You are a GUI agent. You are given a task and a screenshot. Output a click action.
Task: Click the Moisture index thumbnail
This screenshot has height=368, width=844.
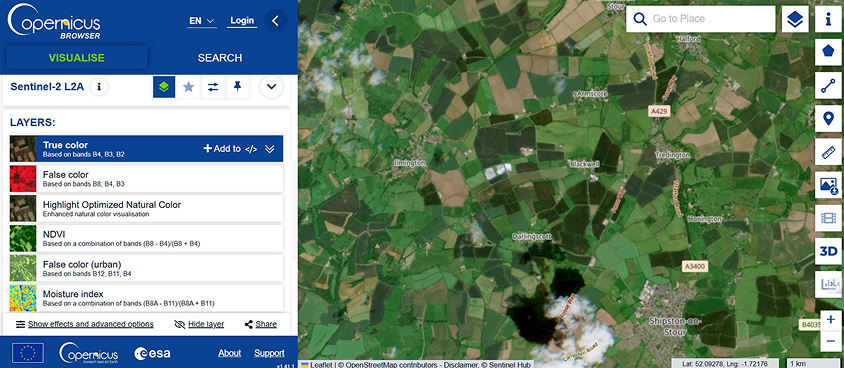click(23, 299)
